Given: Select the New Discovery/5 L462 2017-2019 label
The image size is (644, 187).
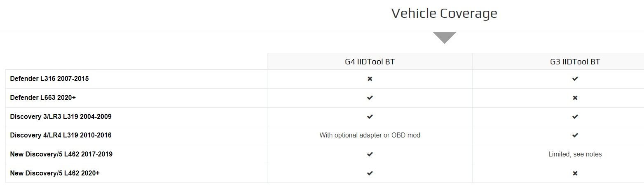Looking at the screenshot, I should [61, 154].
